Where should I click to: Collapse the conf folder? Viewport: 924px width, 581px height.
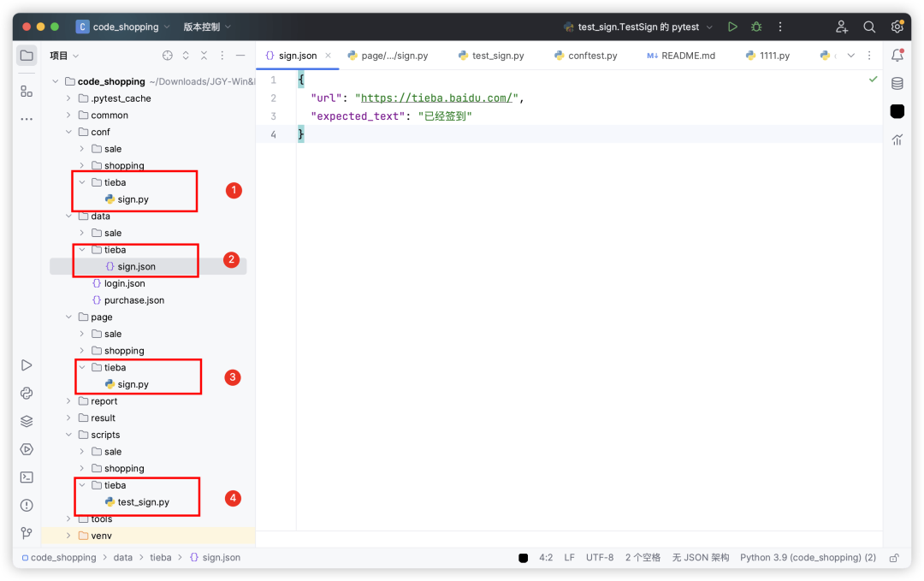68,132
